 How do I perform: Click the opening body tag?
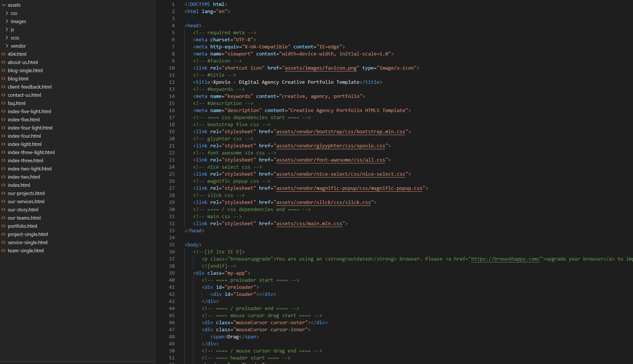coord(193,245)
